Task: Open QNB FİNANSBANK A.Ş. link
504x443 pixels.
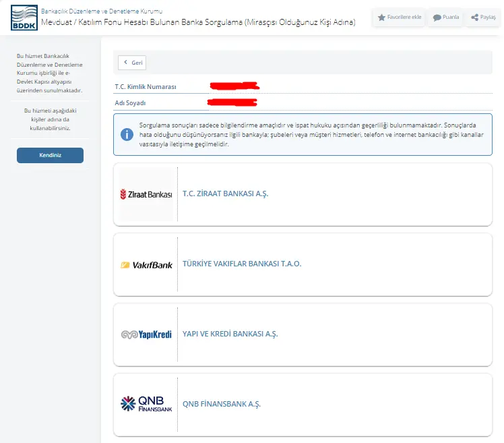Action: [x=222, y=404]
